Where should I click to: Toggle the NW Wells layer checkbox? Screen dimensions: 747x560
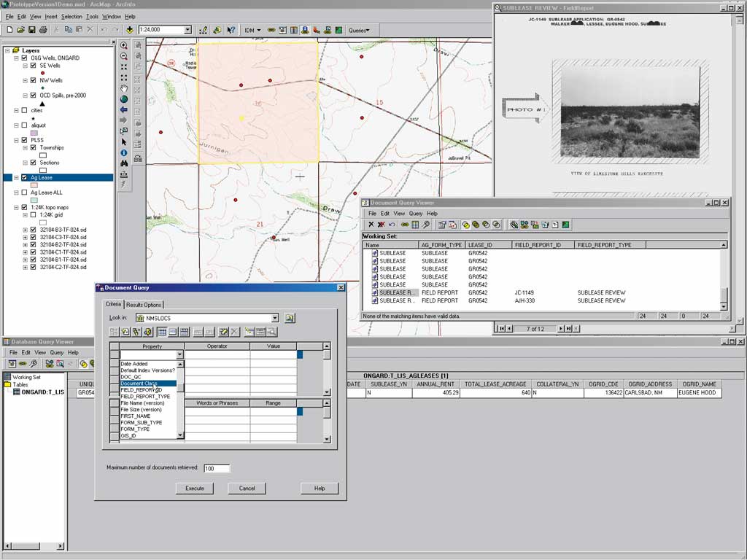click(x=34, y=80)
